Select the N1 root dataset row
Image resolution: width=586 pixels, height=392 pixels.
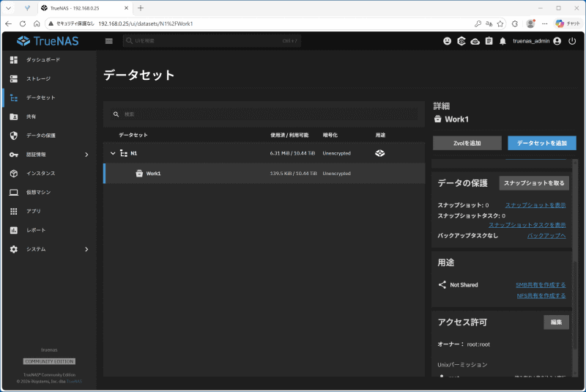click(x=264, y=153)
